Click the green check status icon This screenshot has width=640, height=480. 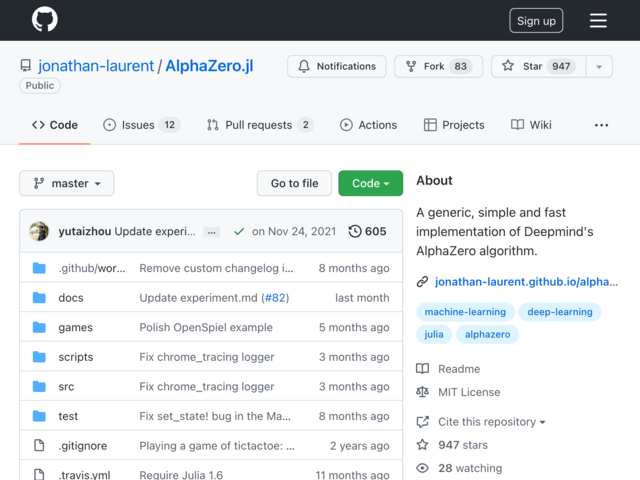239,231
